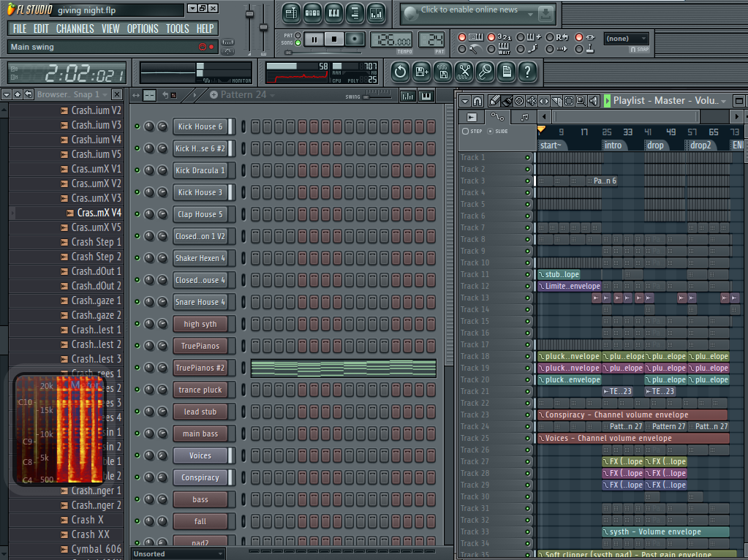
Task: Select the Conspiracy channel button
Action: pos(200,477)
